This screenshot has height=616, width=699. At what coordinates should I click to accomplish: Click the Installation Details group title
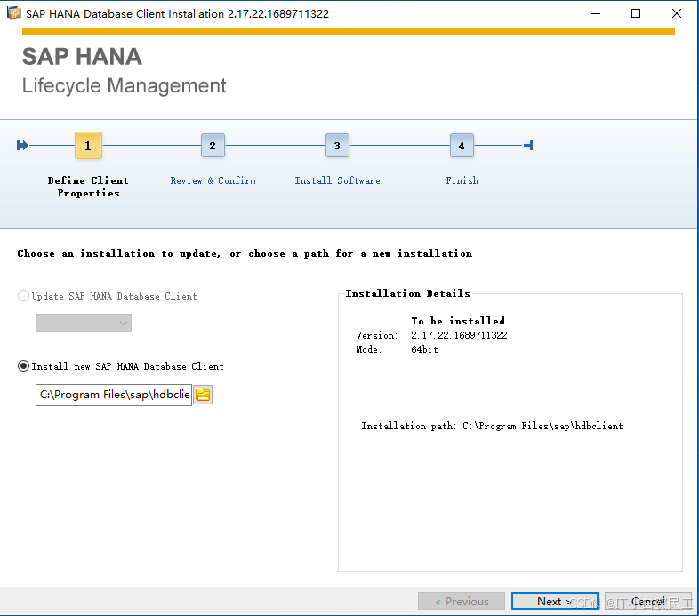[x=407, y=293]
